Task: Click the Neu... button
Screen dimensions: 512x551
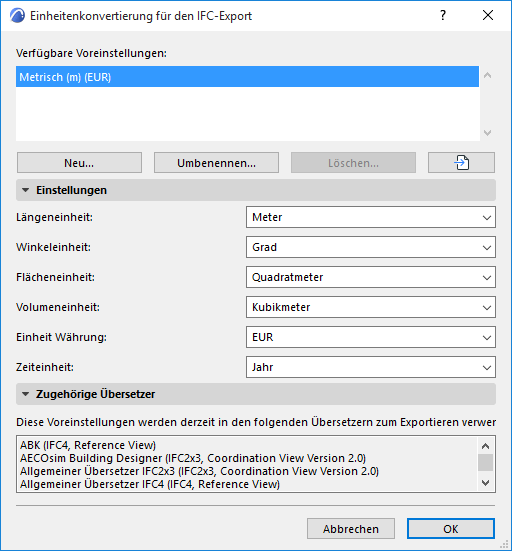Action: [79, 163]
